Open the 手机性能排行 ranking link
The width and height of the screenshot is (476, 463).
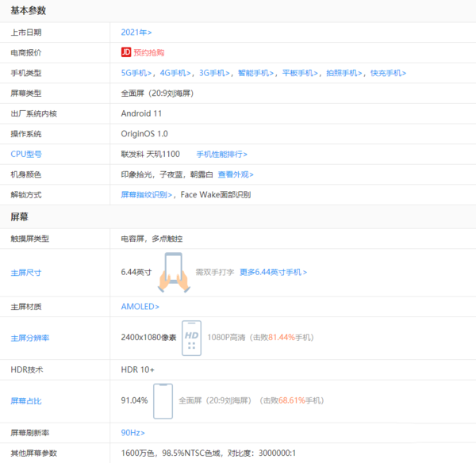click(222, 154)
